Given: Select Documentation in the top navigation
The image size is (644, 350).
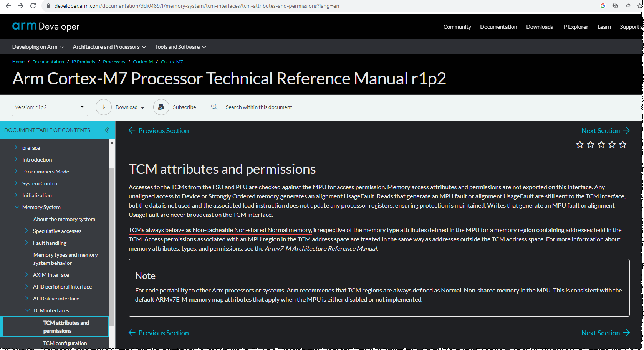Looking at the screenshot, I should [498, 26].
